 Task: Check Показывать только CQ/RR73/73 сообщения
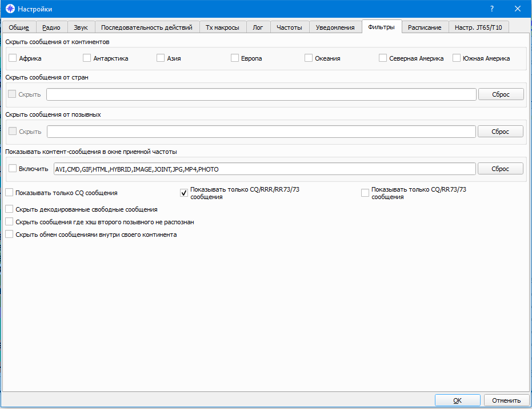point(365,193)
